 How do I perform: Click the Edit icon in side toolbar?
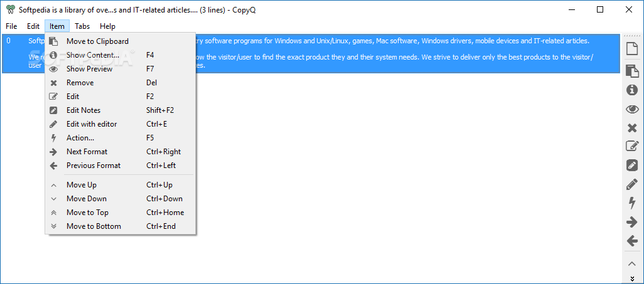click(x=632, y=145)
